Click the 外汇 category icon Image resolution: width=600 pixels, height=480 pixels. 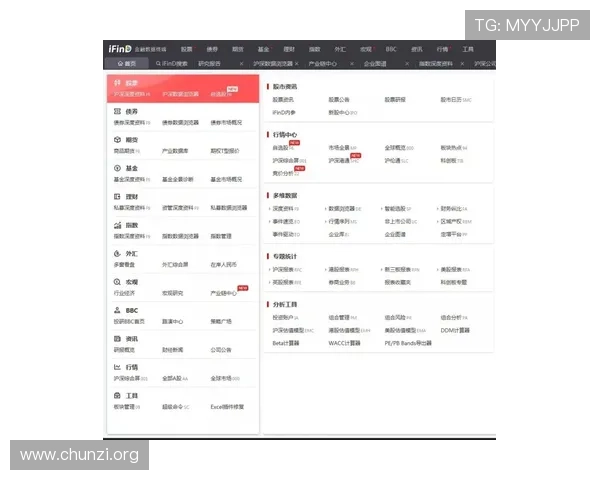118,254
